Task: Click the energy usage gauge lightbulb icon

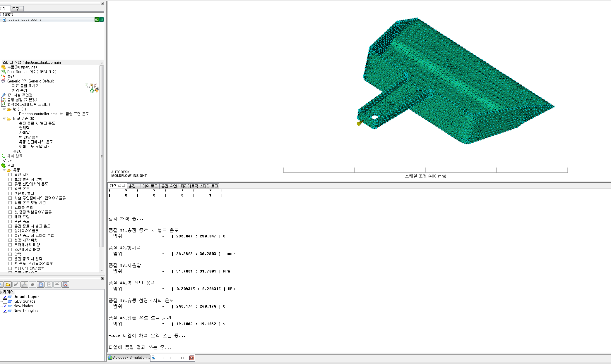Action: click(x=97, y=90)
